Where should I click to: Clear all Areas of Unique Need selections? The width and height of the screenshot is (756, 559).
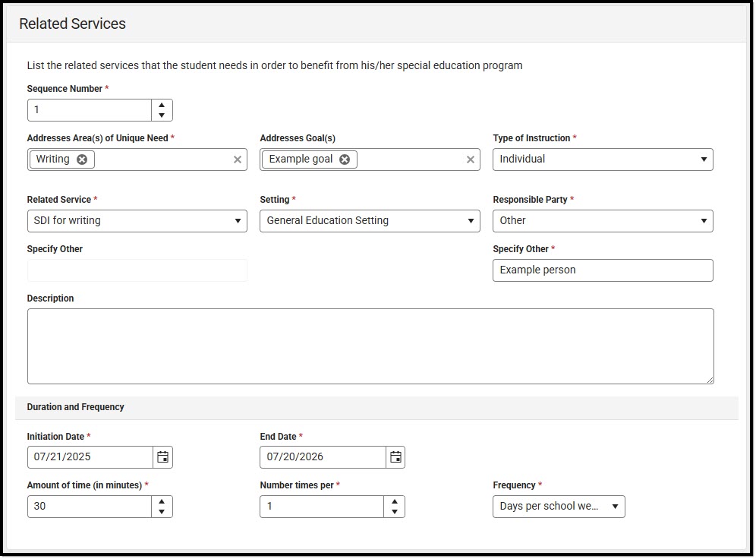point(238,159)
